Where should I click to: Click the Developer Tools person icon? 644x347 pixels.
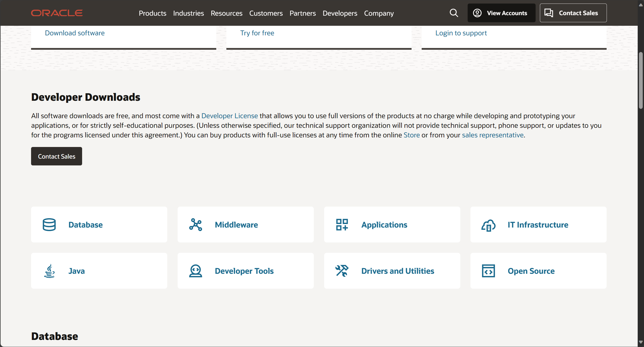coord(196,271)
